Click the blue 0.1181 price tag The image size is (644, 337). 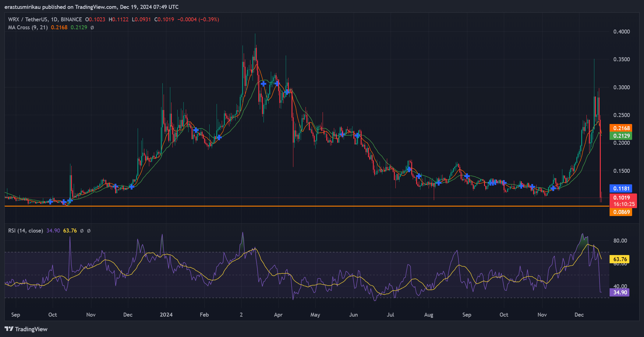click(621, 189)
